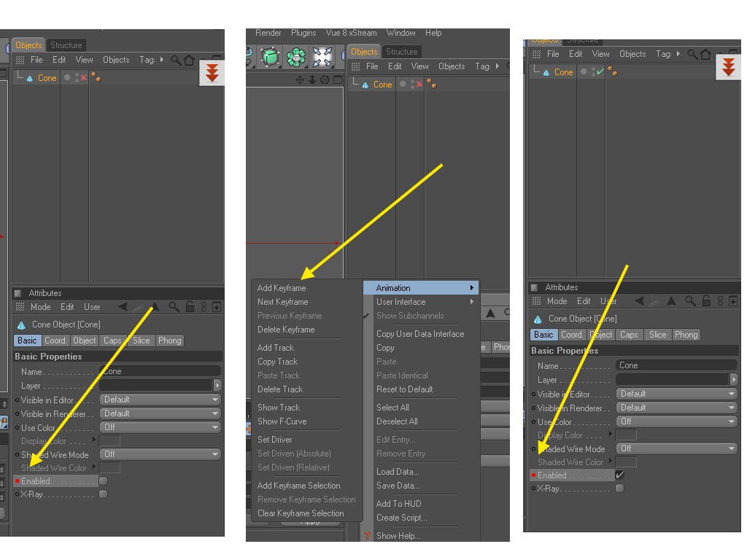
Task: Click red double-down arrow button, Enabled-unchecked panel
Action: pos(212,73)
